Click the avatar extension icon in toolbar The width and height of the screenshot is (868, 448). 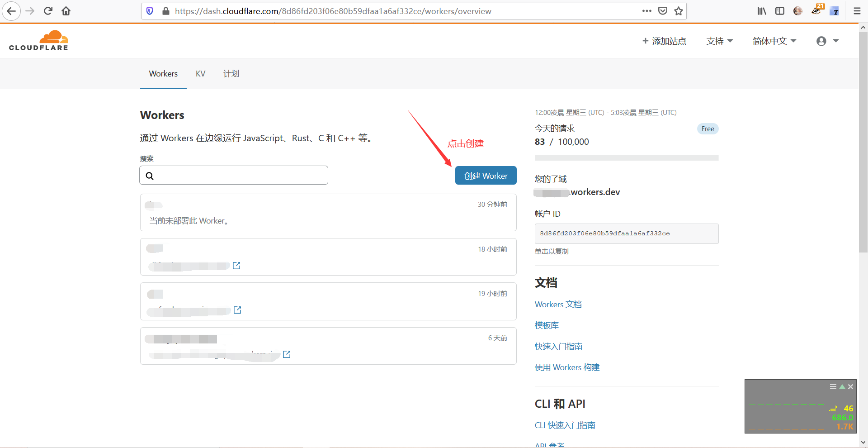[798, 11]
